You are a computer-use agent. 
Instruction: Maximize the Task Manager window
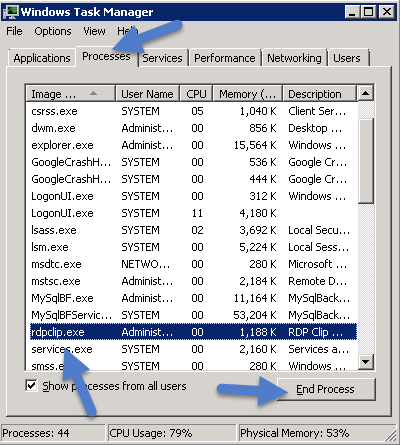pos(368,12)
